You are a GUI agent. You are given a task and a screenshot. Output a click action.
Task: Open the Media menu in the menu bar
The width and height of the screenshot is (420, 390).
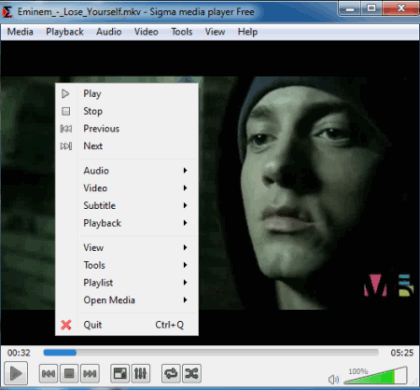20,32
